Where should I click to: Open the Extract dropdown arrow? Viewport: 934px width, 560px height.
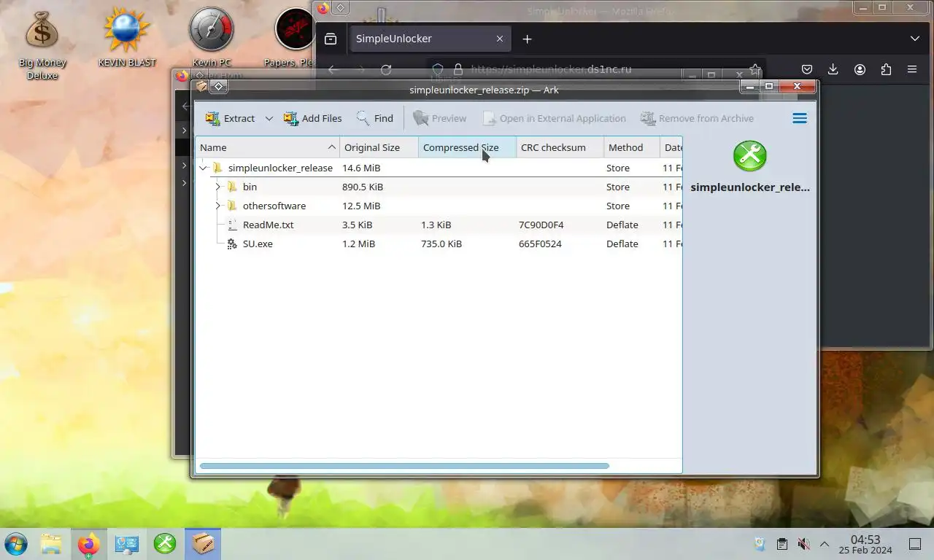[269, 118]
